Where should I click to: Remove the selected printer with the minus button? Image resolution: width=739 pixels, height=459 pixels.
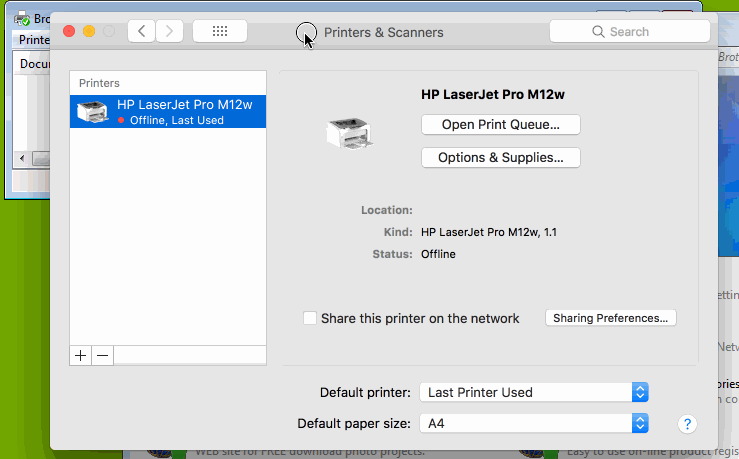click(x=102, y=355)
